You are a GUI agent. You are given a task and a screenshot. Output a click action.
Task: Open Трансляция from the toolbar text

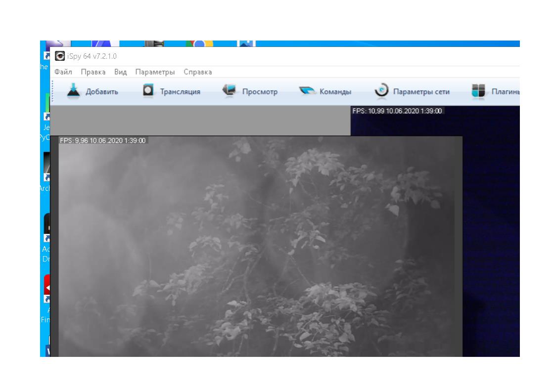click(180, 91)
